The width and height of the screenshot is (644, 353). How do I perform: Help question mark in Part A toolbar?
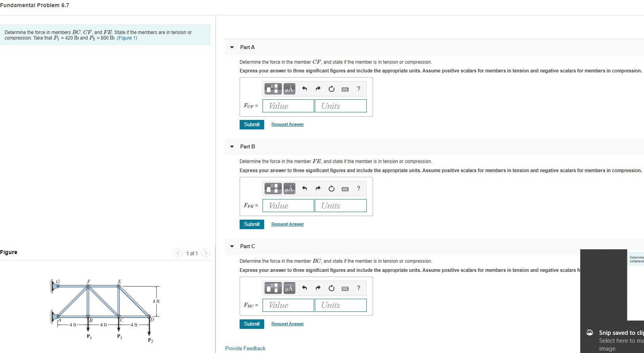359,89
